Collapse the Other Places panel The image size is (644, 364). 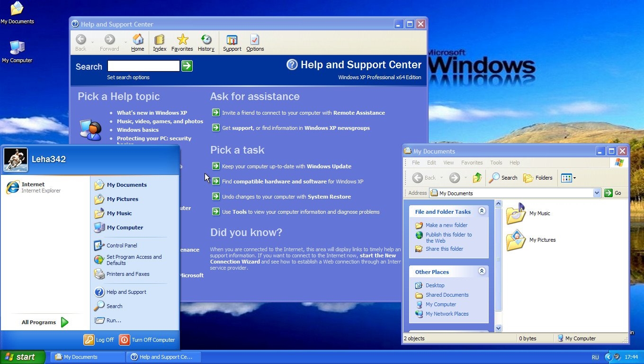[482, 272]
